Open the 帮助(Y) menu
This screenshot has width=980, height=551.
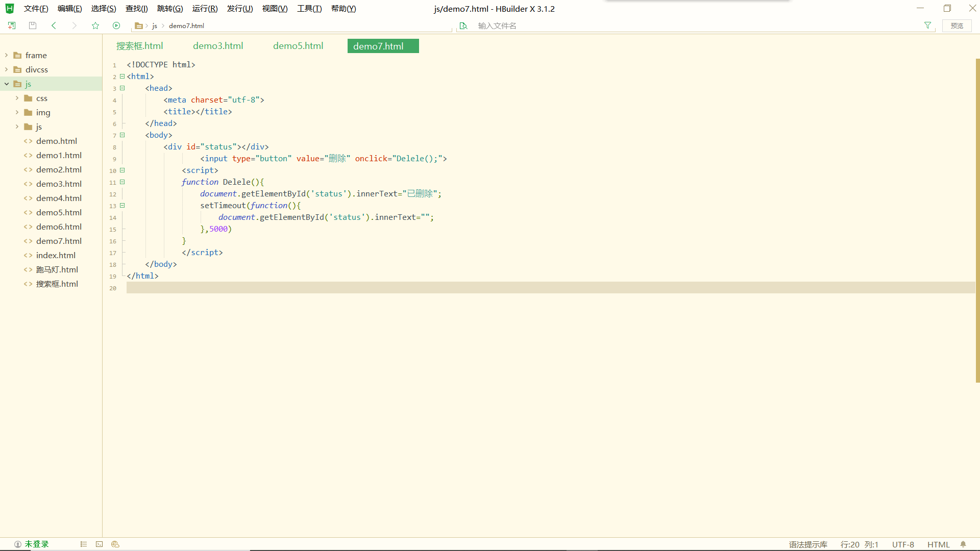344,9
